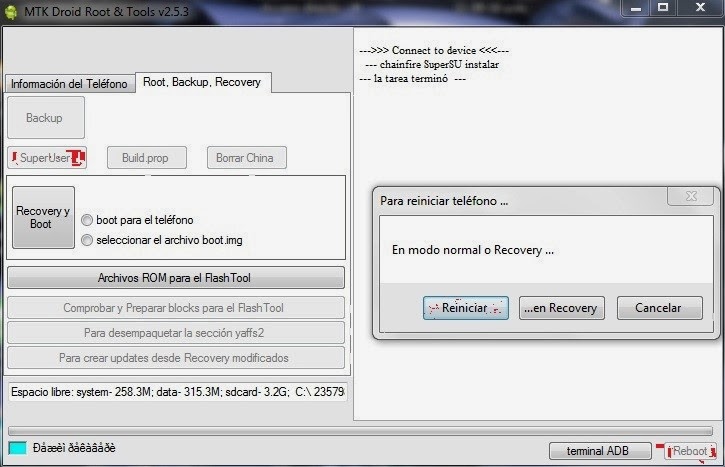Open the Build.prop button

point(147,158)
